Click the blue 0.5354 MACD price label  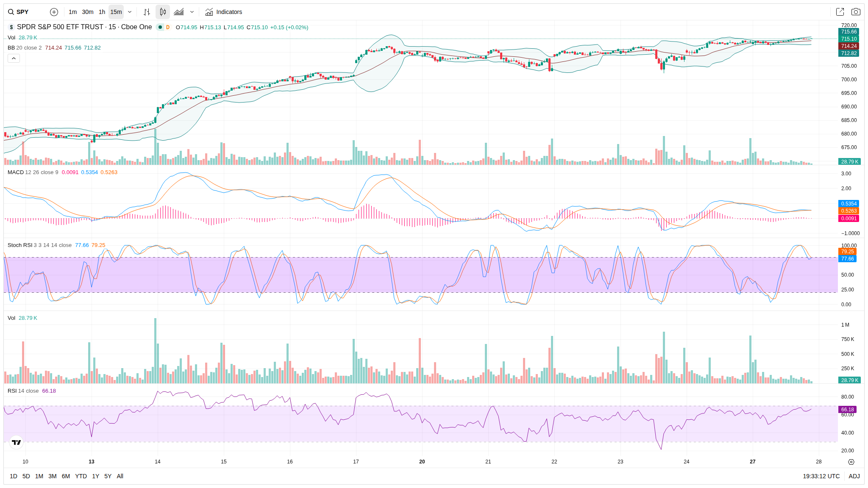(849, 204)
